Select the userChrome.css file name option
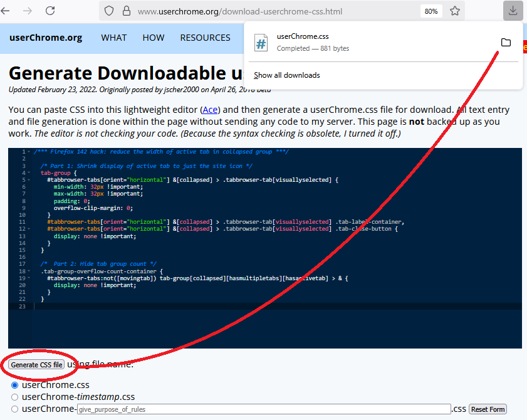This screenshot has height=420, width=527. (x=15, y=385)
